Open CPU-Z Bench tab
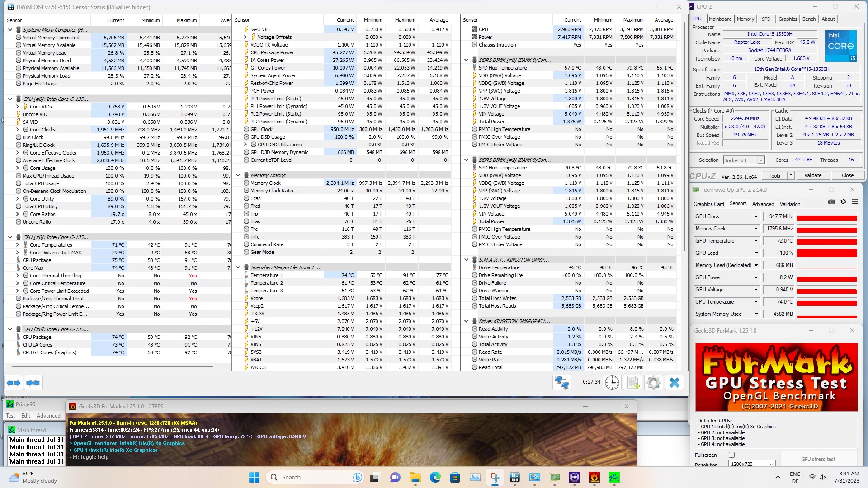Screen dimensions: 868x488 click(x=809, y=19)
